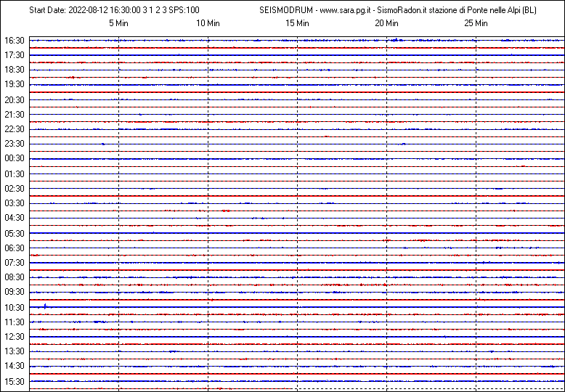Screen dimensions: 565x392
Task: Click the 22:30 time label
Action: click(15, 129)
